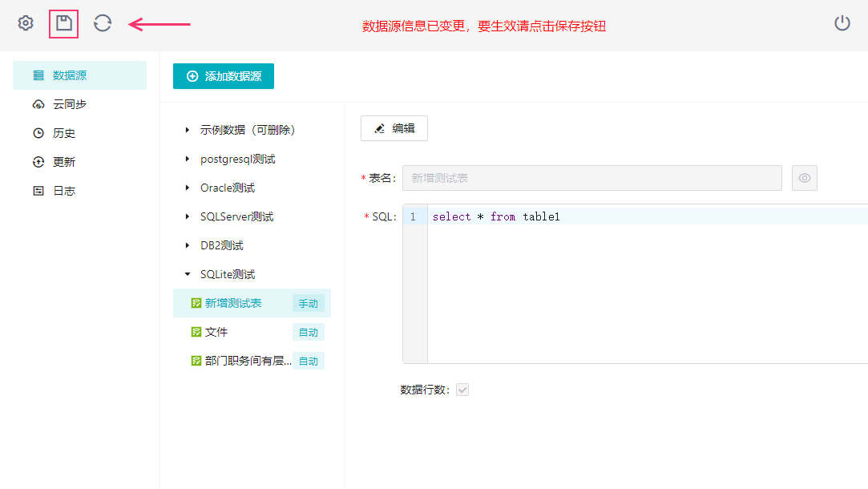Select 示例数据（可删除） tree label
Screen dimensions: 868x489
coord(248,130)
